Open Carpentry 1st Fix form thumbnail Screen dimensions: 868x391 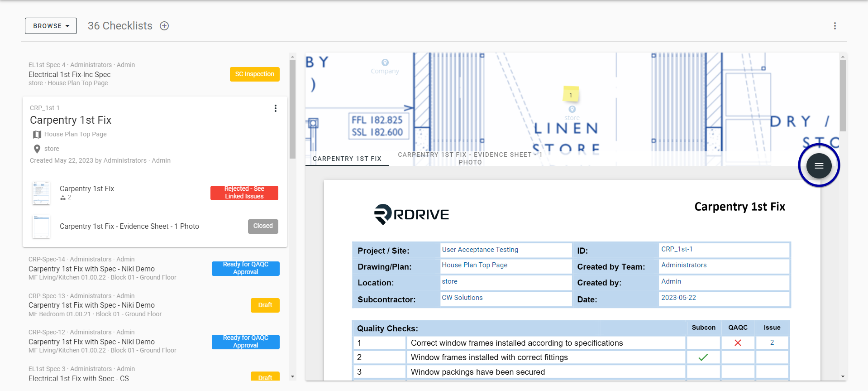click(41, 193)
